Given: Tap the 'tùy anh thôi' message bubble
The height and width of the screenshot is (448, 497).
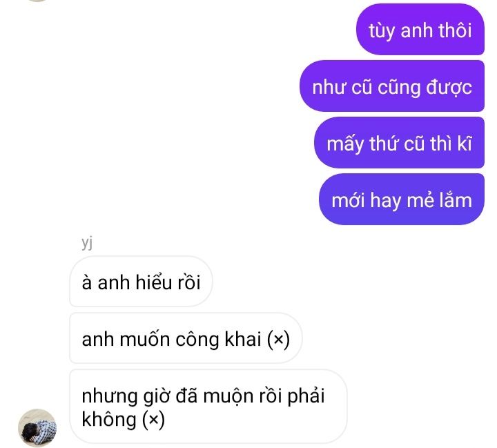Looking at the screenshot, I should (420, 29).
